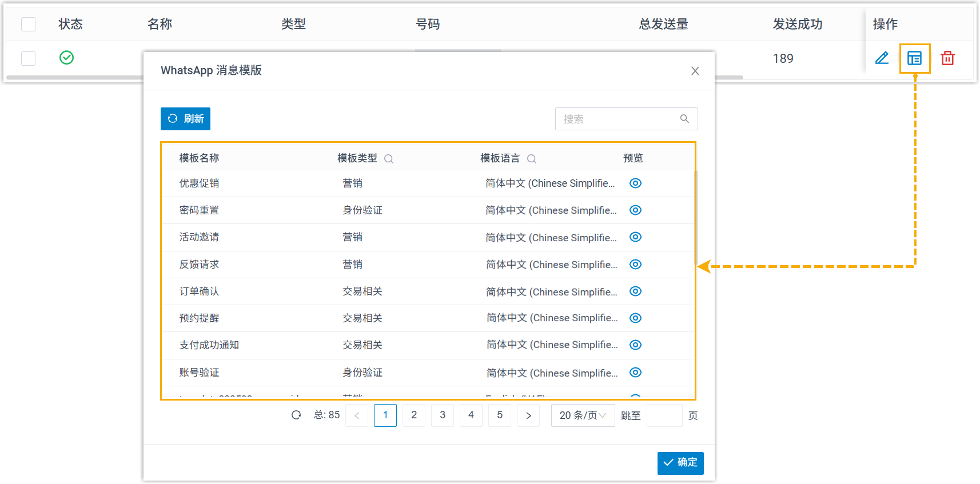
Task: Close the WhatsApp 消息模版 dialog
Action: (x=695, y=71)
